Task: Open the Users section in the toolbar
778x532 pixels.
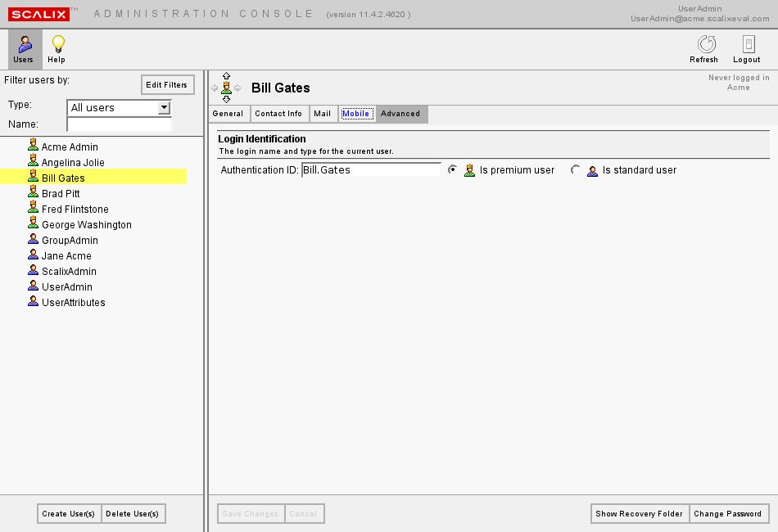Action: pyautogui.click(x=25, y=49)
